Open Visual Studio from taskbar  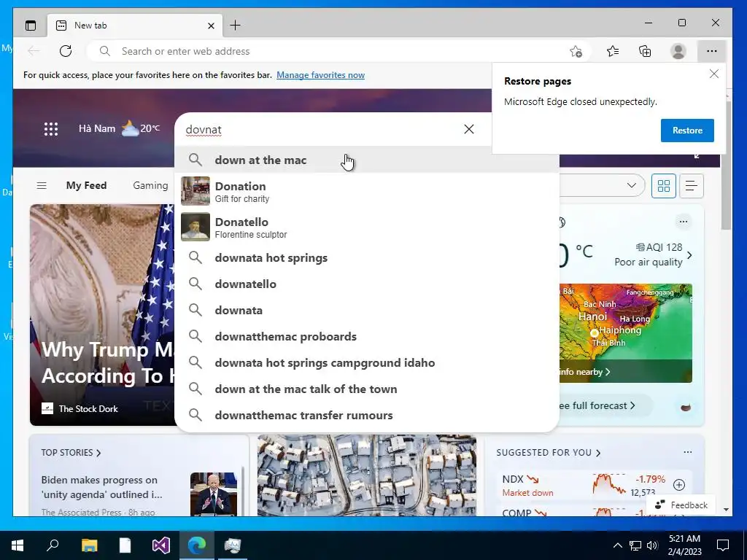[x=160, y=545]
